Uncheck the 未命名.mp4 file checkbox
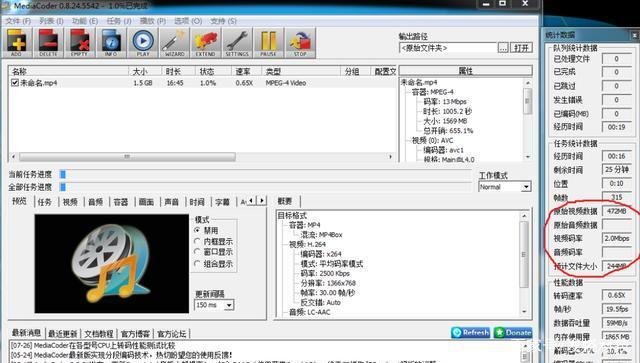640x363 pixels. [x=15, y=83]
